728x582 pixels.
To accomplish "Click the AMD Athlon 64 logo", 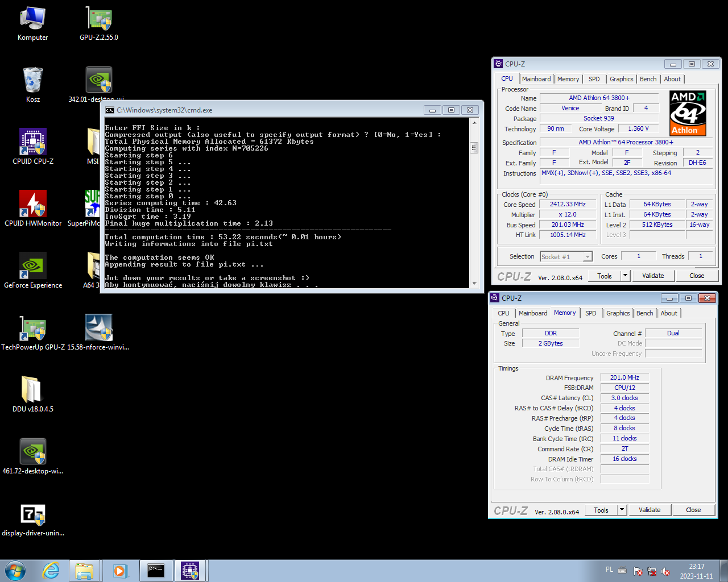I will [688, 113].
